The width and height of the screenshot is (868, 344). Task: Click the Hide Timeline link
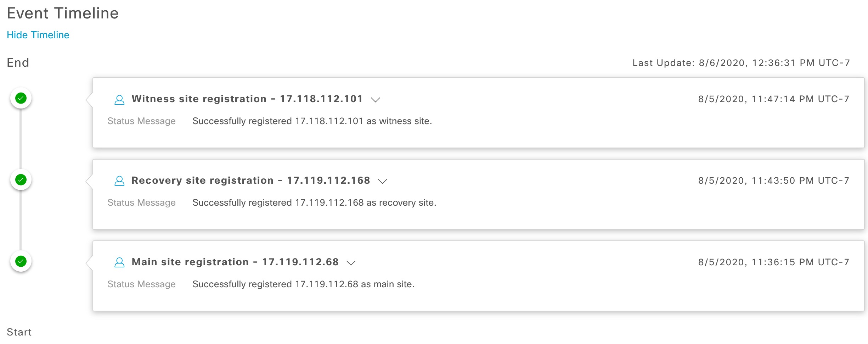38,35
